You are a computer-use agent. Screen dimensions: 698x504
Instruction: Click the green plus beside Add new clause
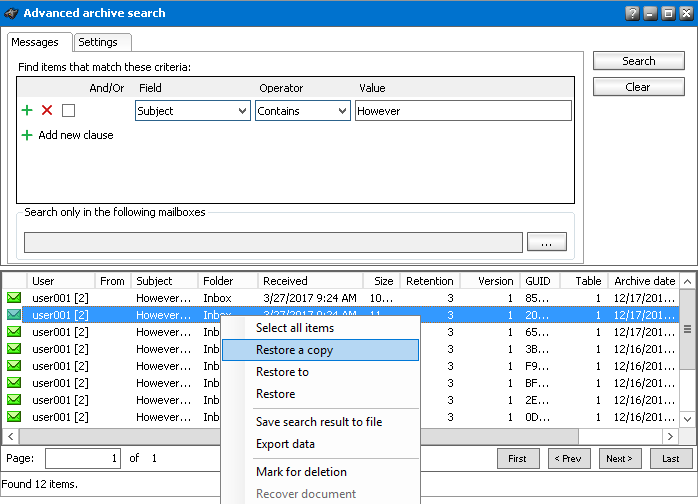[x=27, y=135]
